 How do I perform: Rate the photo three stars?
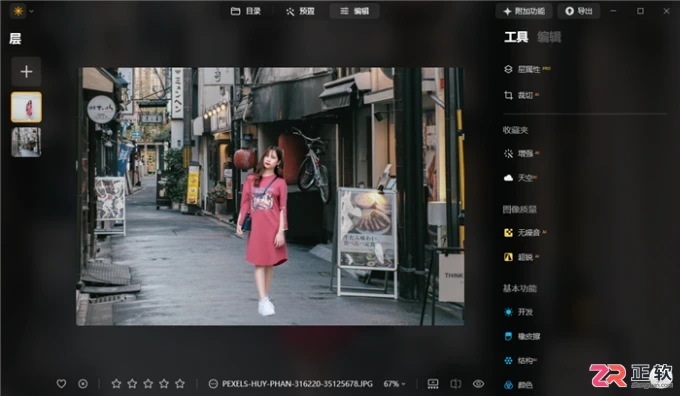pos(148,384)
